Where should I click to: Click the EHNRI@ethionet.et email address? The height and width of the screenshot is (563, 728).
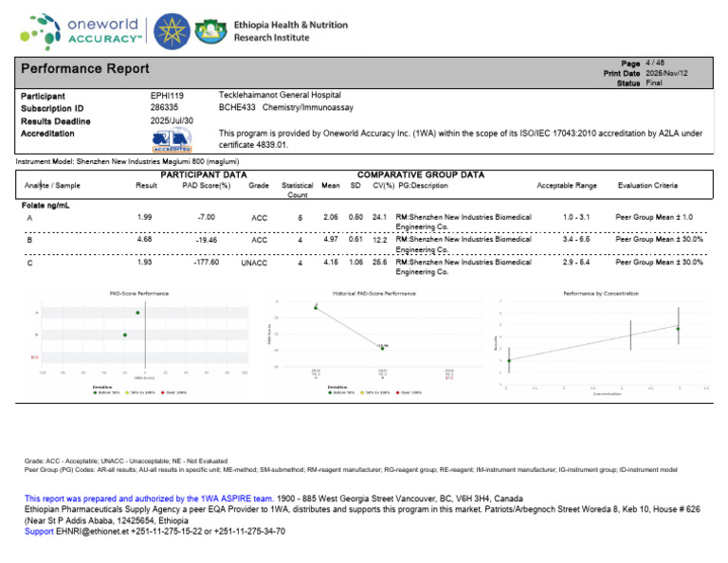pos(92,531)
